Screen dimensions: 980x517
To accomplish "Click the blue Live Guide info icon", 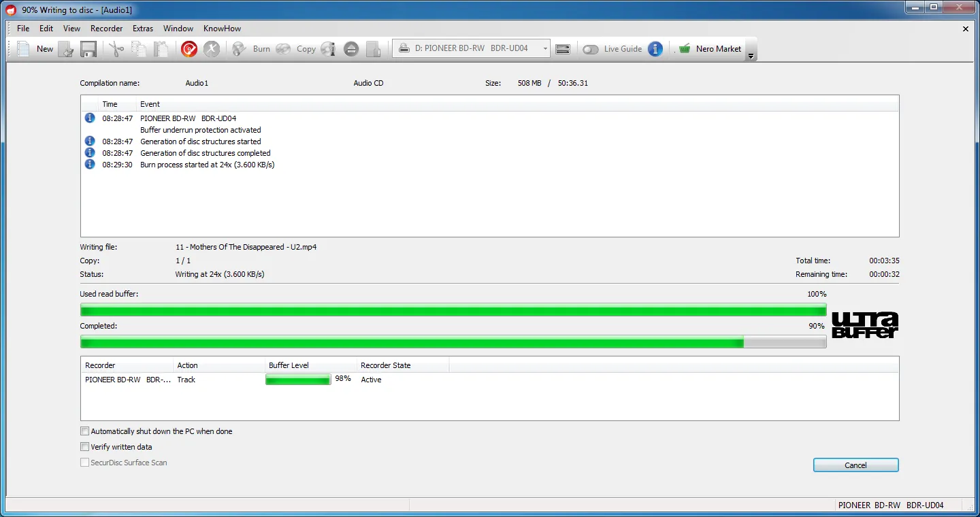I will click(654, 49).
